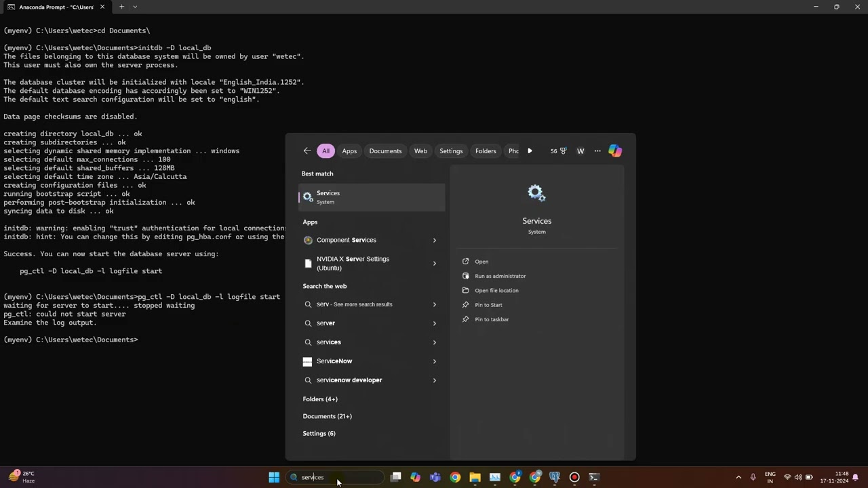Open the screen recorder taskbar icon
The width and height of the screenshot is (868, 488).
click(574, 477)
